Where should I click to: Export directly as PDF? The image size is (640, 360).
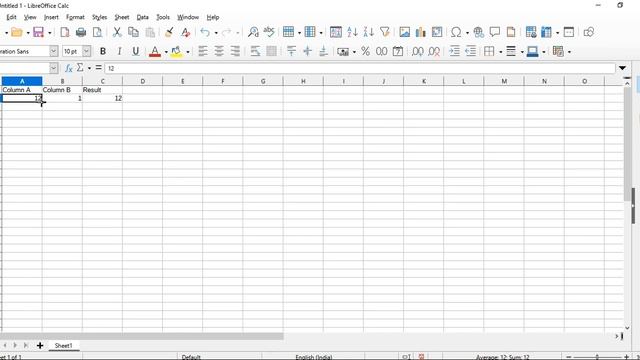coord(64,32)
